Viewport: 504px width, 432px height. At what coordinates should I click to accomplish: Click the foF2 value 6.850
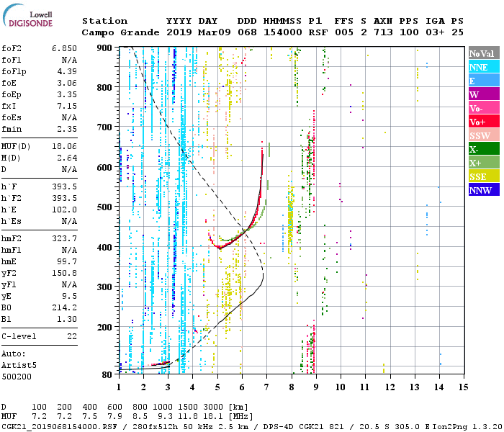64,48
